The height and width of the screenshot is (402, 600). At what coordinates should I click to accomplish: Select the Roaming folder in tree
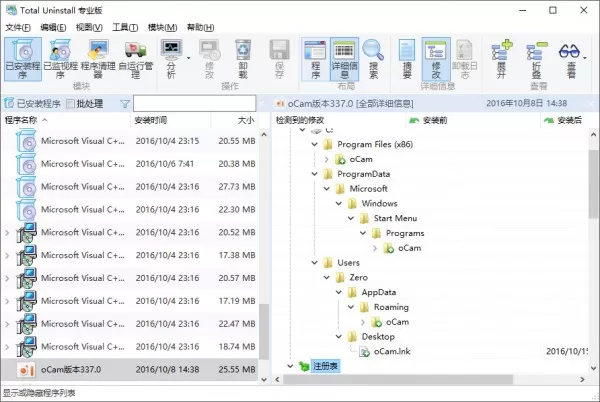391,307
